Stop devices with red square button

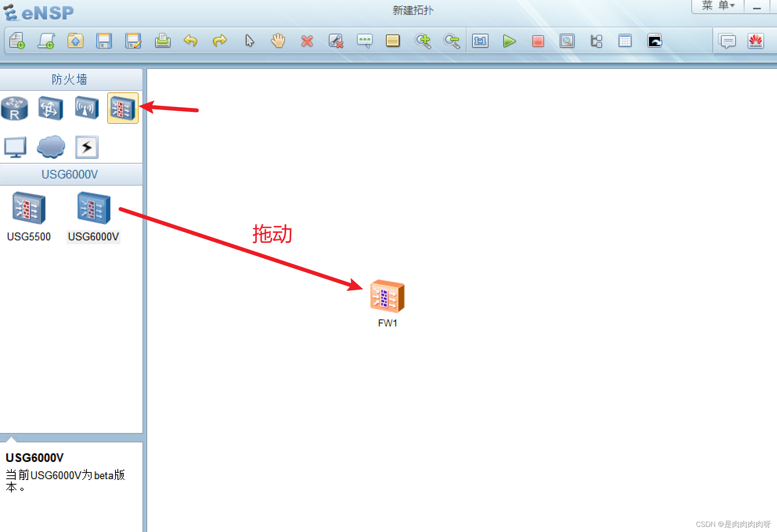[x=538, y=41]
